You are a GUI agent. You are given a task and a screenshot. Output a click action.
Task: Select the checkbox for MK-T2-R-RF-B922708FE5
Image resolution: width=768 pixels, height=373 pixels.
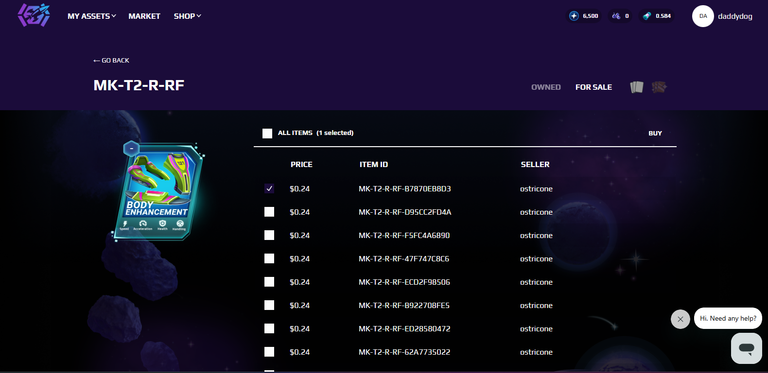(x=269, y=305)
